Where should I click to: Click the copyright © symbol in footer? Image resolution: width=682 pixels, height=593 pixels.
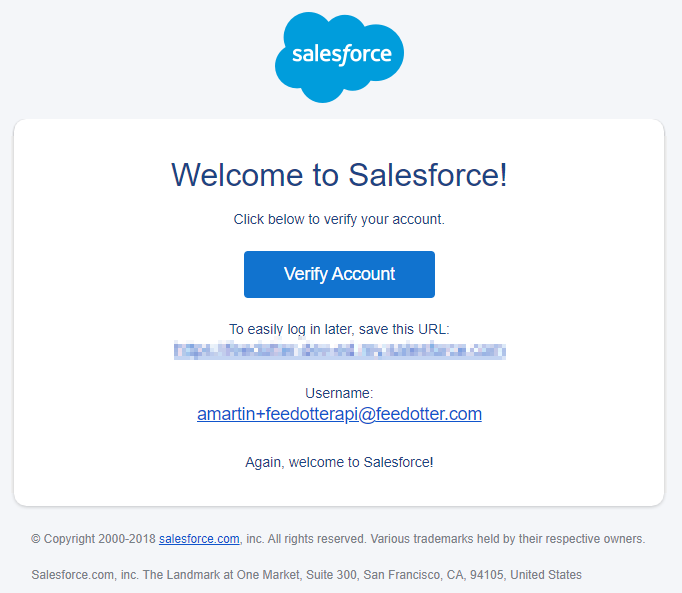coord(36,539)
